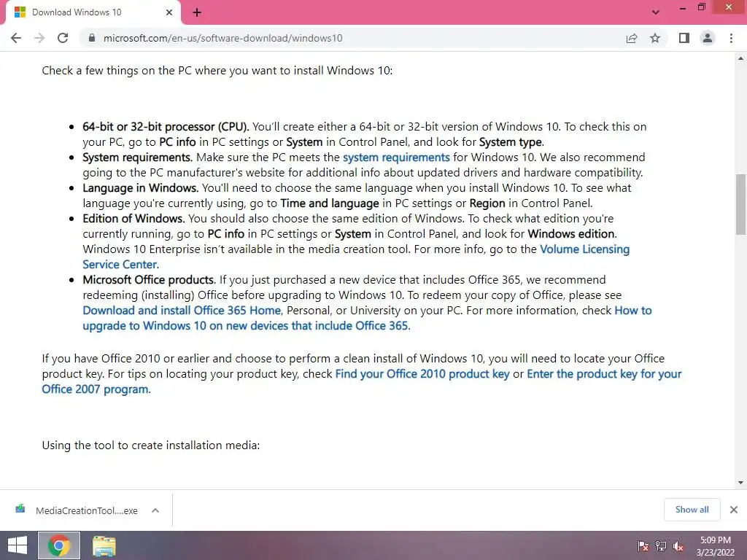Screen dimensions: 747x560
Task: Open a new browser tab
Action: [197, 12]
